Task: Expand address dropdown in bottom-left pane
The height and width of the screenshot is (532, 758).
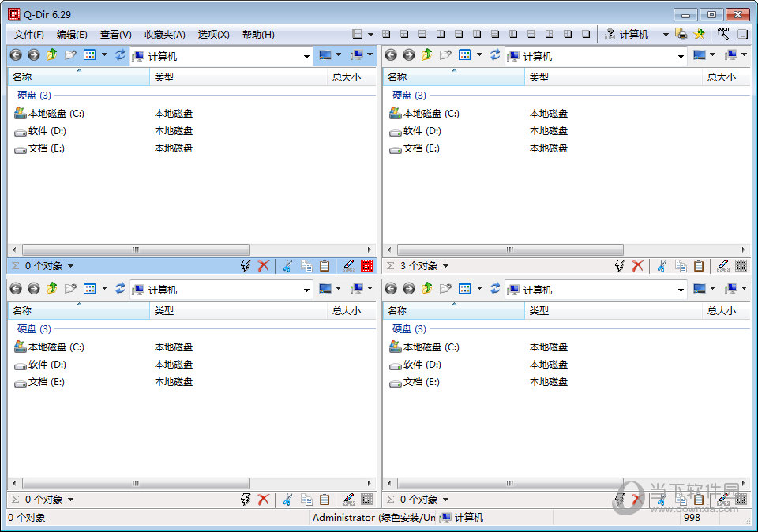Action: [x=306, y=290]
